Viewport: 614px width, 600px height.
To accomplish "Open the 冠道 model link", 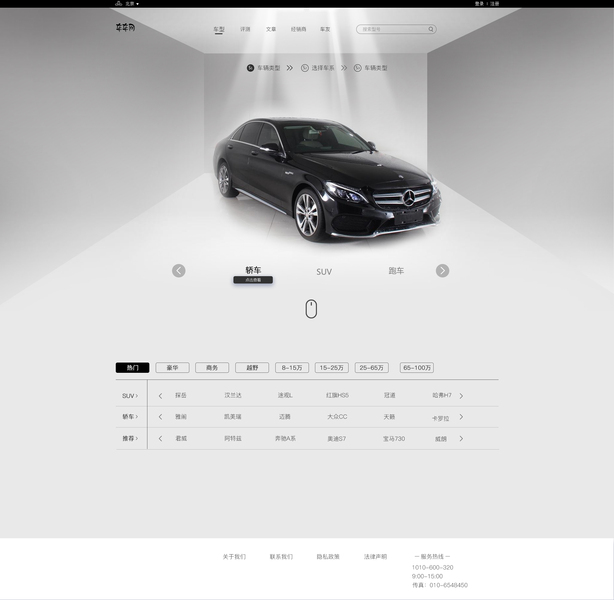I will tap(389, 395).
